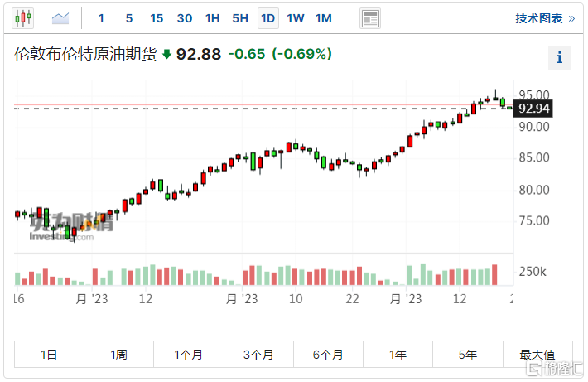
Task: Select the 1年 time range tab
Action: coord(398,355)
